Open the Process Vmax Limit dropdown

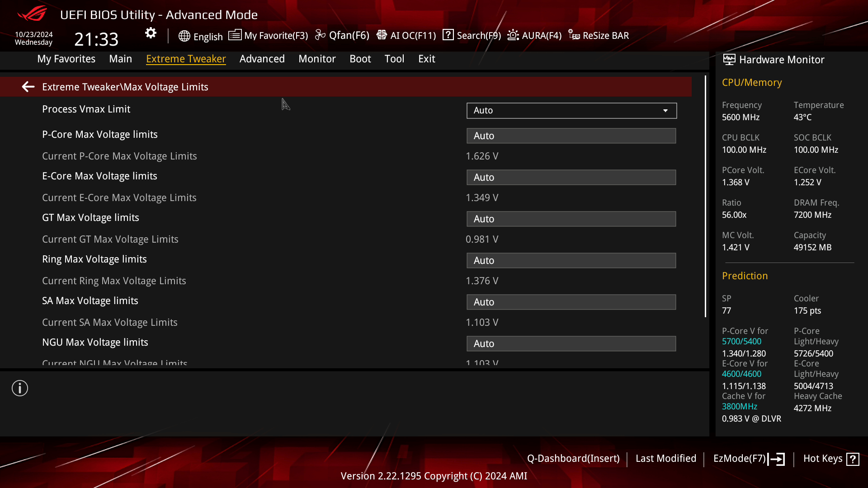571,110
